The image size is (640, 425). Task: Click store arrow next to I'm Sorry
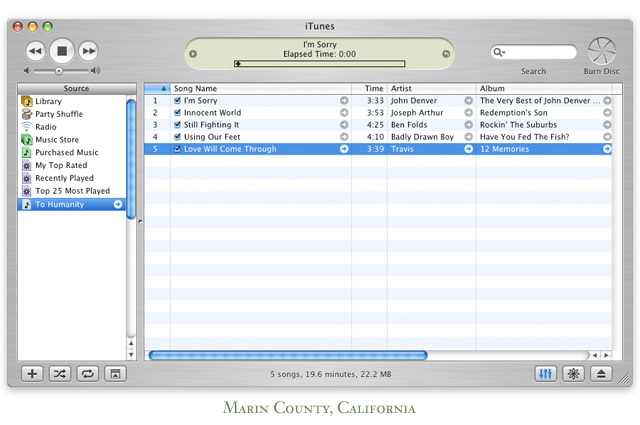(x=344, y=100)
